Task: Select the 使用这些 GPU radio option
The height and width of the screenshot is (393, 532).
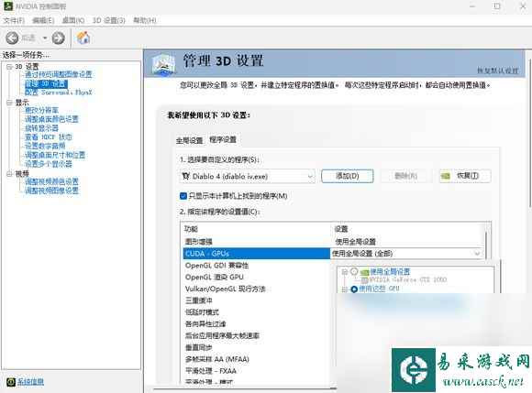Action: coord(354,289)
